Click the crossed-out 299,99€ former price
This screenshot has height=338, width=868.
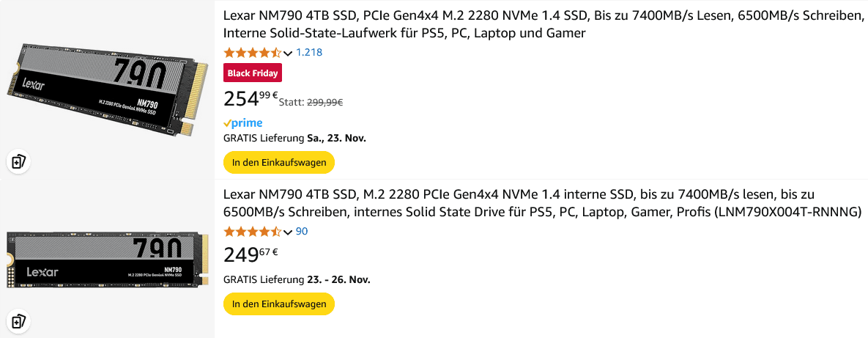325,103
